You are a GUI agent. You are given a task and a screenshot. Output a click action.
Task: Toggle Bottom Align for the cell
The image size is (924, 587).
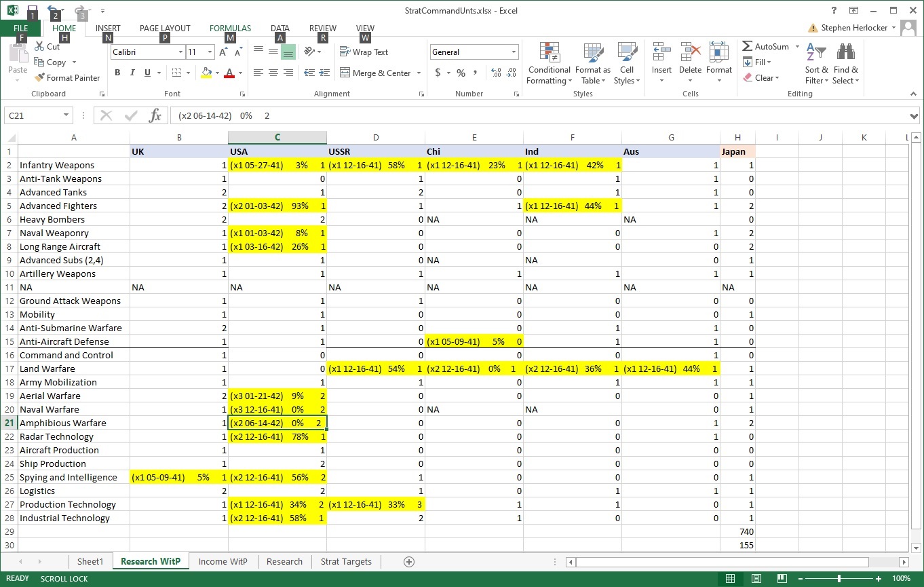tap(288, 52)
